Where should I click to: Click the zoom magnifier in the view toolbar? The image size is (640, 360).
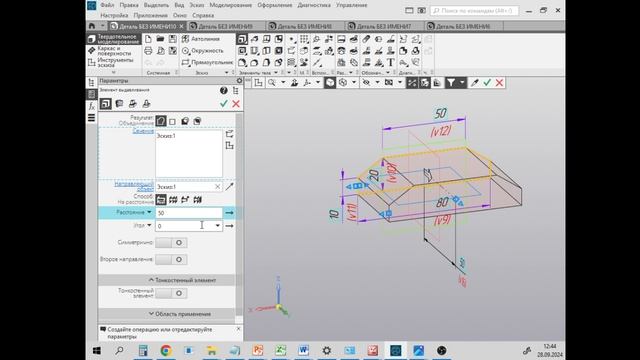point(271,83)
